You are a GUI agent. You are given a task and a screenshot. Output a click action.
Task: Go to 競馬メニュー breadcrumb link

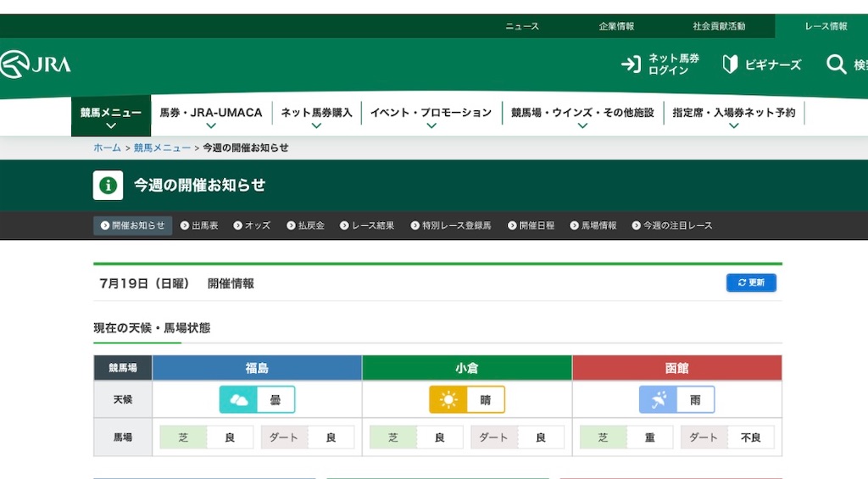click(x=162, y=148)
